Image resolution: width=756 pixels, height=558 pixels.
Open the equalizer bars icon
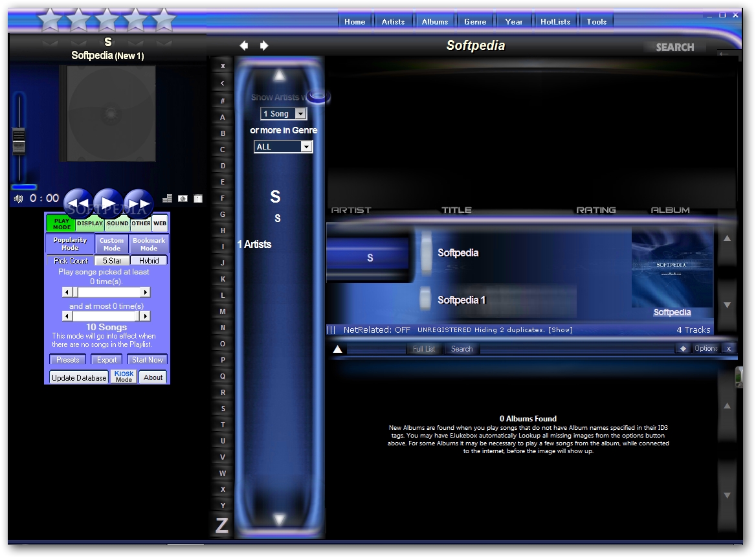tap(167, 198)
